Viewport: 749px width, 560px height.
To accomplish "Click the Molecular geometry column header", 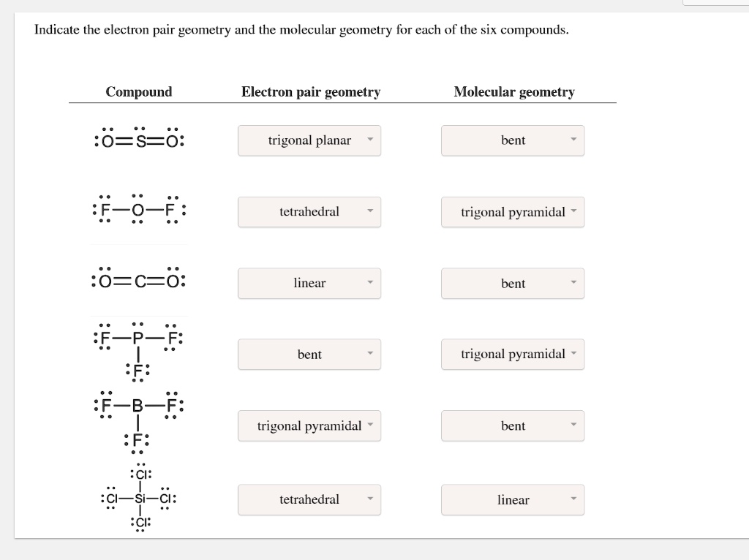I will 514,92.
